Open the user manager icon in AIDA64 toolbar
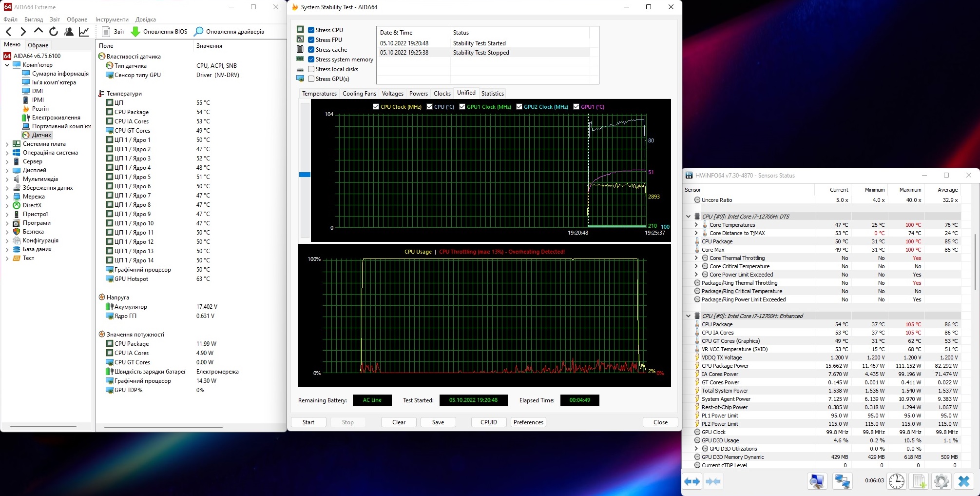The height and width of the screenshot is (496, 980). pos(69,32)
